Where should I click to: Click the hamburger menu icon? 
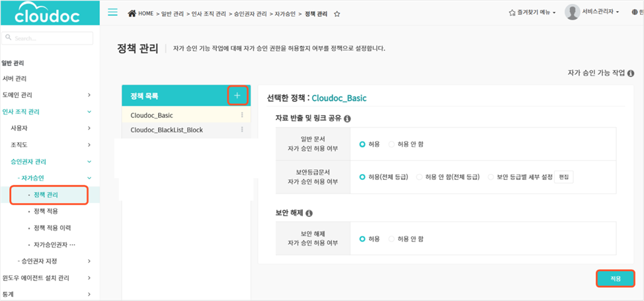coord(112,13)
